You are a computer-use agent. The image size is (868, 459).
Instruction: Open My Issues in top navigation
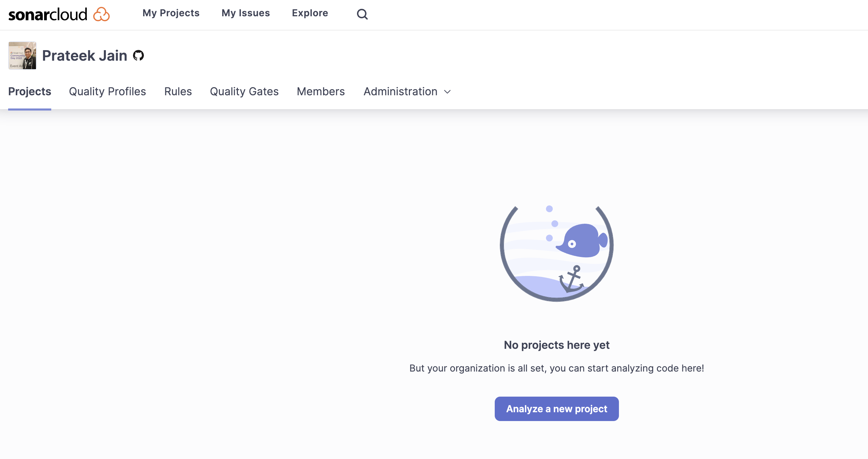tap(246, 13)
